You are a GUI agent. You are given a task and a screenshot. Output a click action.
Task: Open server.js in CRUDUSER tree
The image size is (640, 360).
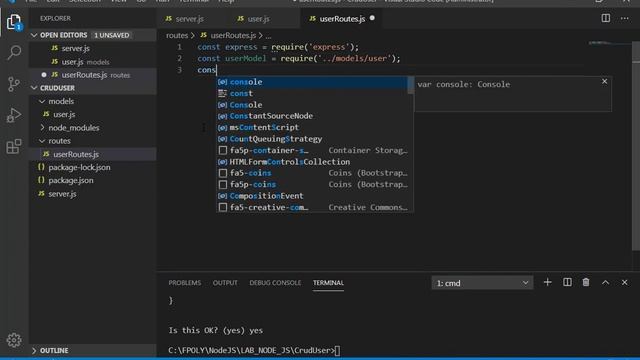[x=93, y=194]
